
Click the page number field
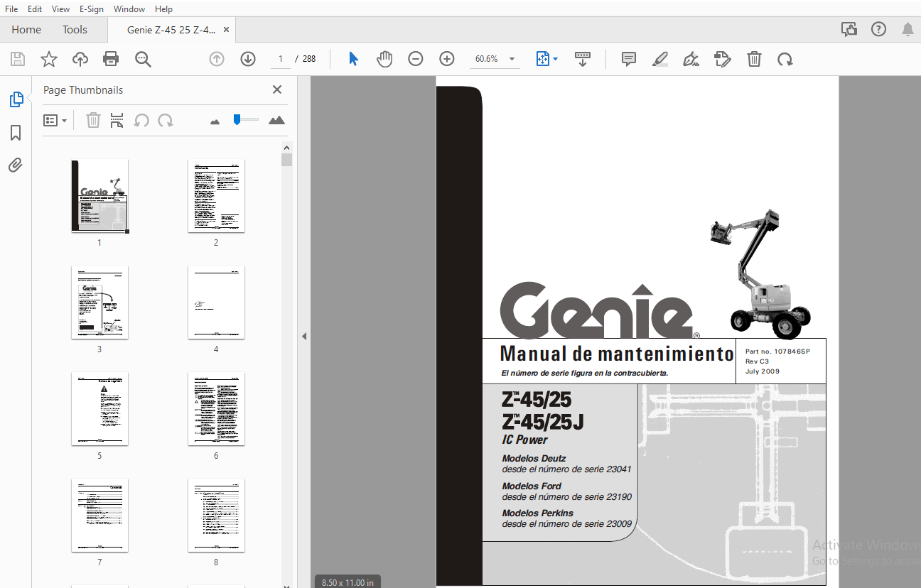click(281, 59)
